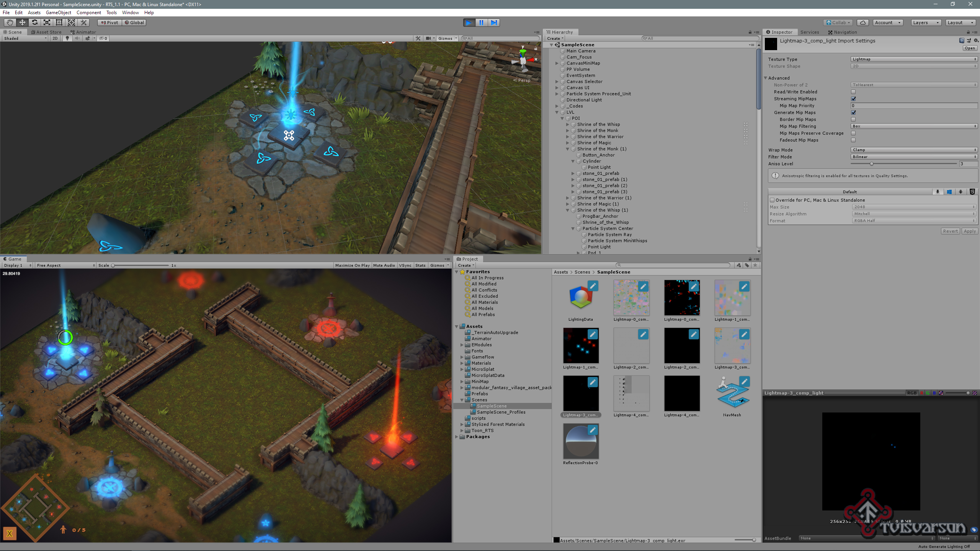The image size is (980, 551).
Task: Click the Step frame button
Action: tap(494, 23)
